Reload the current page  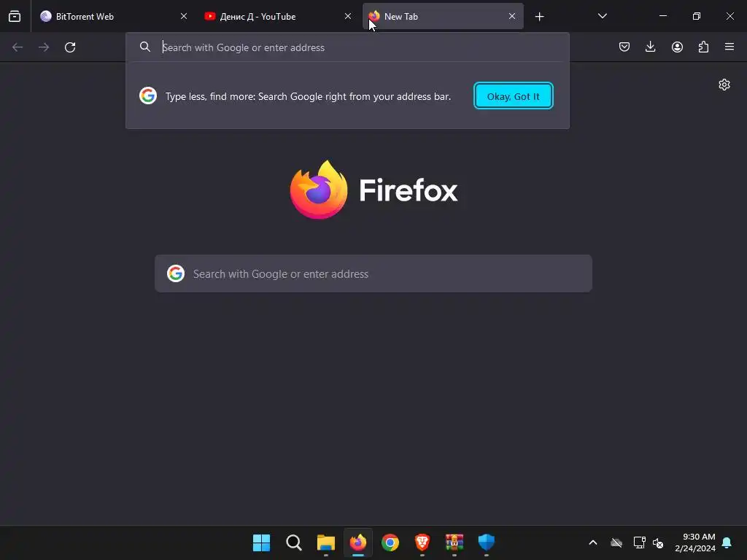click(70, 47)
